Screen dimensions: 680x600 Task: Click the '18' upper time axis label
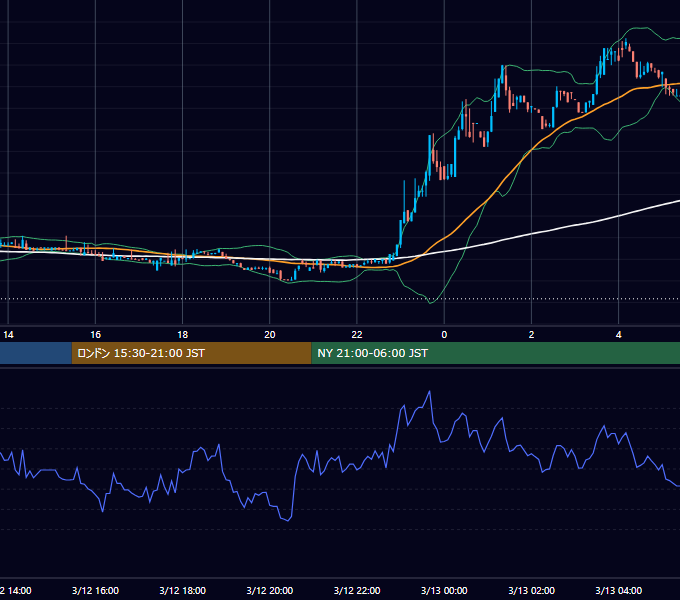pyautogui.click(x=183, y=335)
